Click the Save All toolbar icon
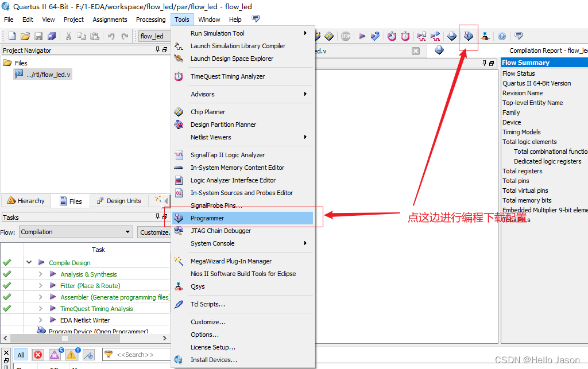Viewport: 588px width, 369px height. pyautogui.click(x=51, y=36)
